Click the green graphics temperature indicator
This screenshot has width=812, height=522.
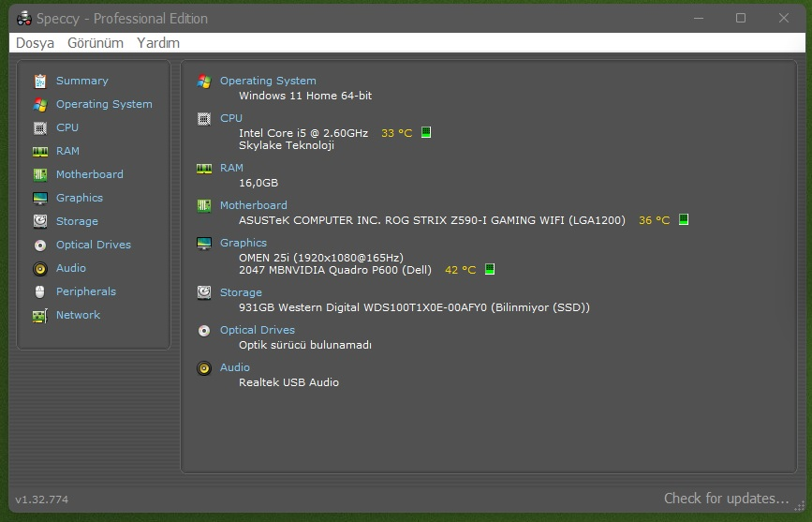click(x=489, y=270)
